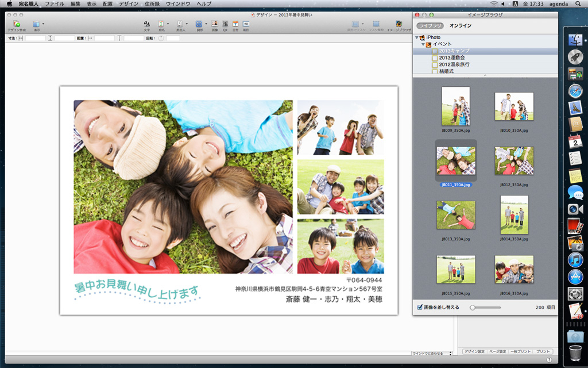Image resolution: width=588 pixels, height=368 pixels.
Task: Select the 文字 text tool icon
Action: (x=147, y=24)
